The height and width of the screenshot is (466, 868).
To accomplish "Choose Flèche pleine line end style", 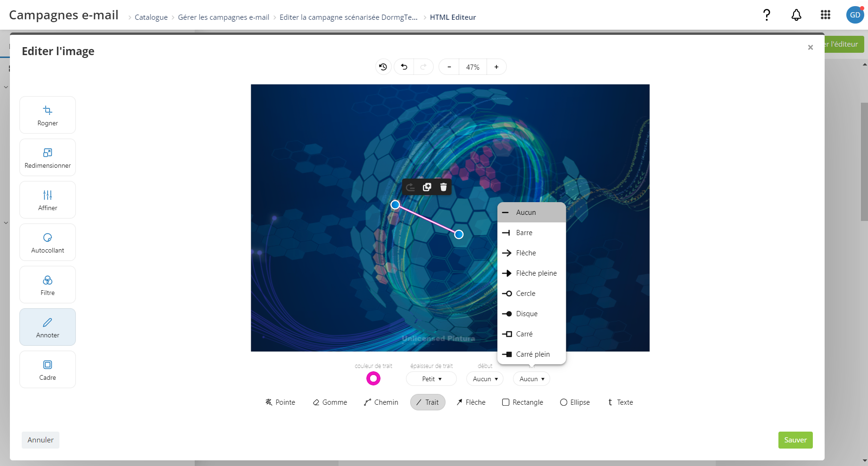I will click(x=532, y=273).
